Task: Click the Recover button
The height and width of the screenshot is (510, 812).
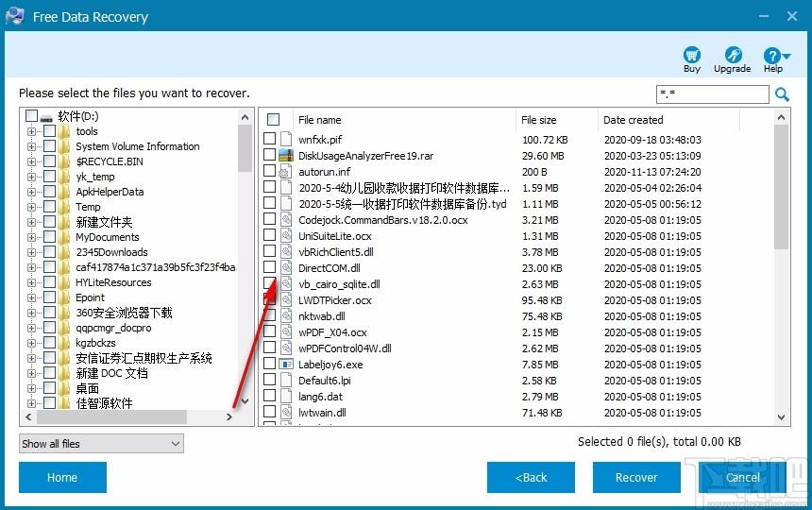Action: point(636,477)
